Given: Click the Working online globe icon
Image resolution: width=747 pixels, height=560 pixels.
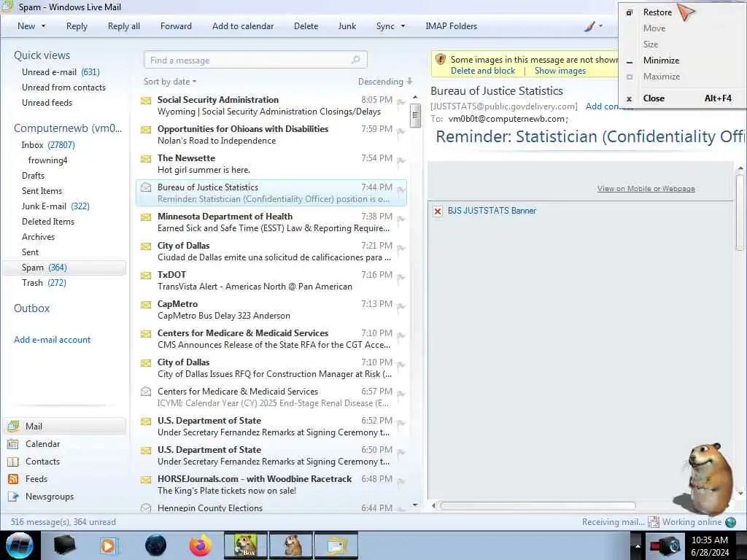Looking at the screenshot, I should (730, 522).
